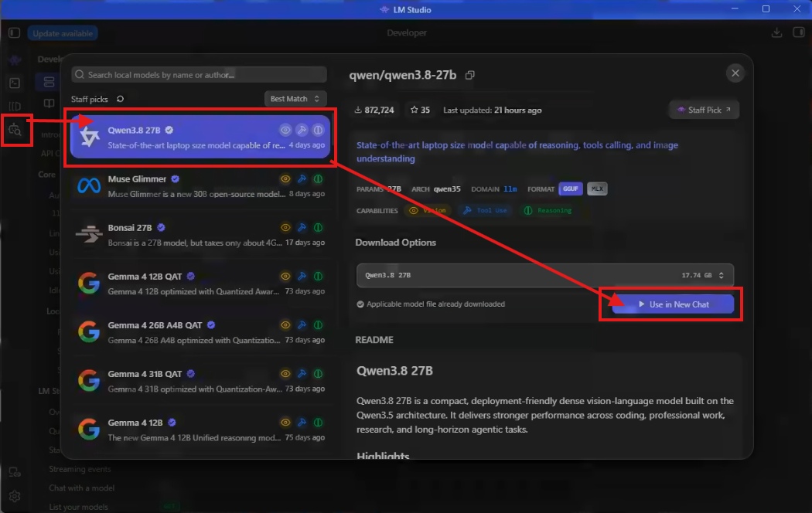Open the My Models folder sidebar icon
The image size is (812, 513).
point(15,107)
